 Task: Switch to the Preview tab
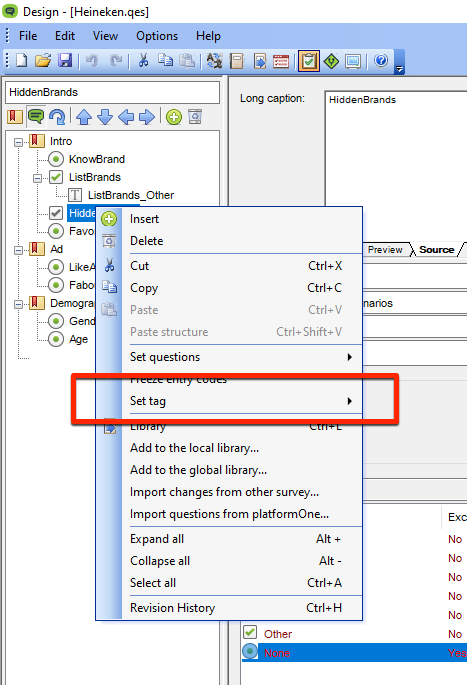point(385,249)
